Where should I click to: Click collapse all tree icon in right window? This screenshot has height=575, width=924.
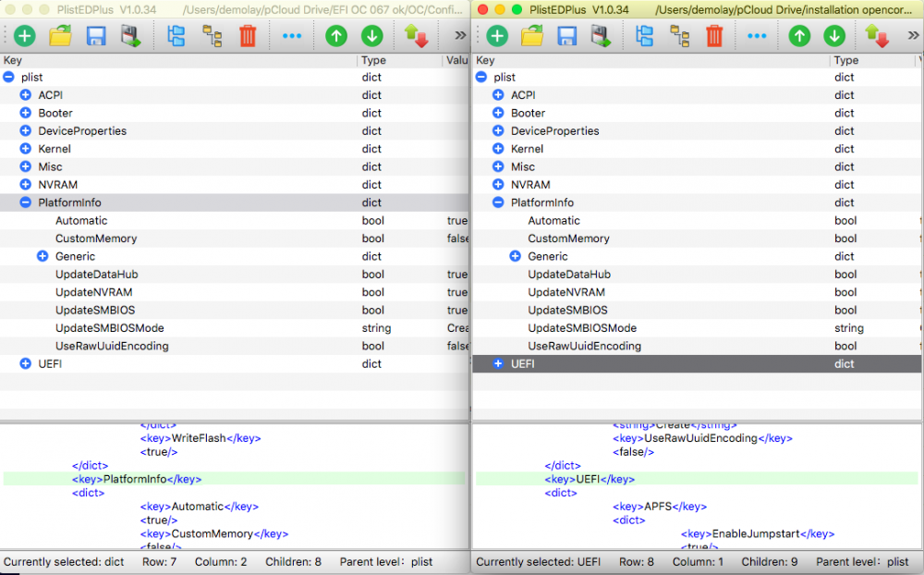(679, 36)
